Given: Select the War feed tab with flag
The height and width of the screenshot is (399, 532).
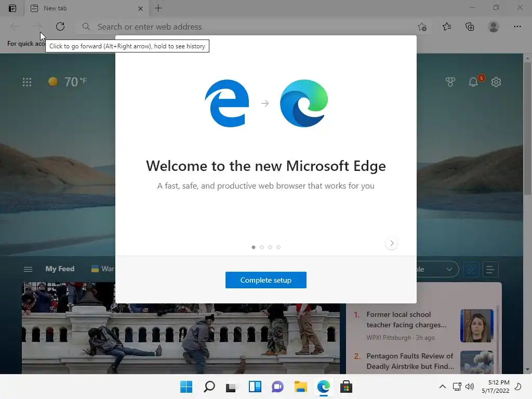Looking at the screenshot, I should click(x=103, y=269).
